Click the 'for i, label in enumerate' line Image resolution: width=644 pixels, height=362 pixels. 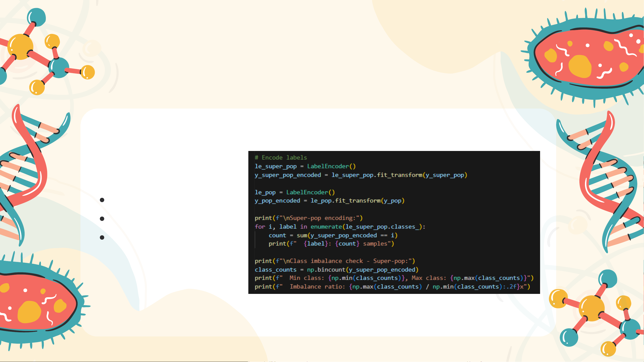(340, 227)
